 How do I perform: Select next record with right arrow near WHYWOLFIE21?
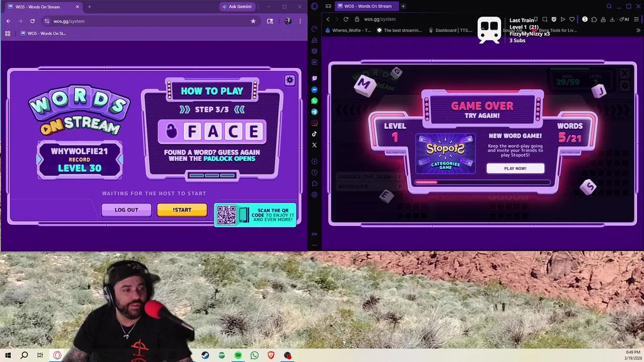[x=119, y=159]
